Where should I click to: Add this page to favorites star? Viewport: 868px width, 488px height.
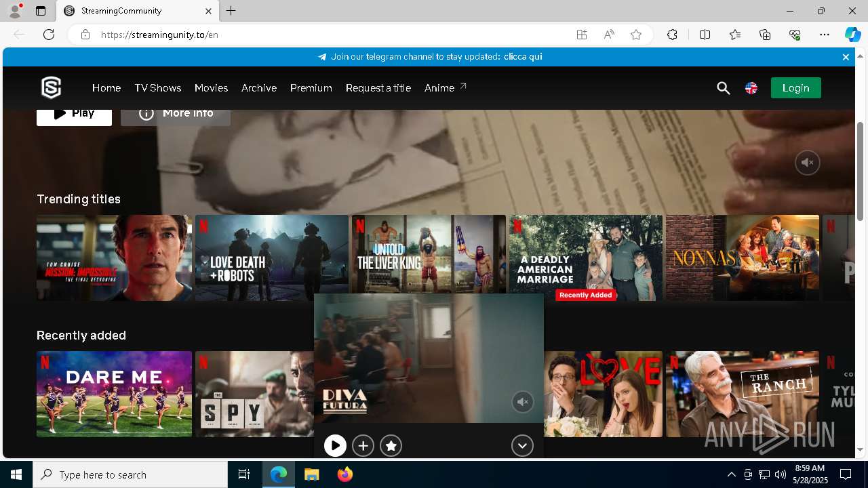(x=636, y=35)
